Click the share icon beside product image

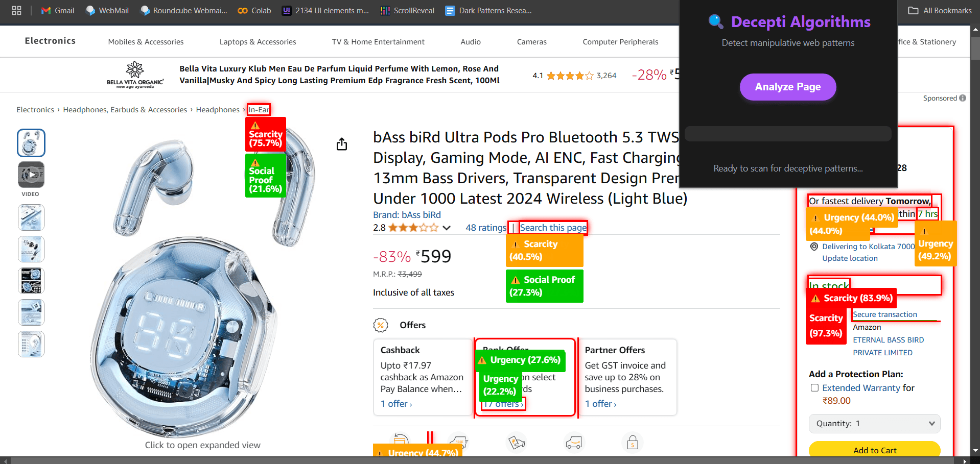pyautogui.click(x=342, y=144)
